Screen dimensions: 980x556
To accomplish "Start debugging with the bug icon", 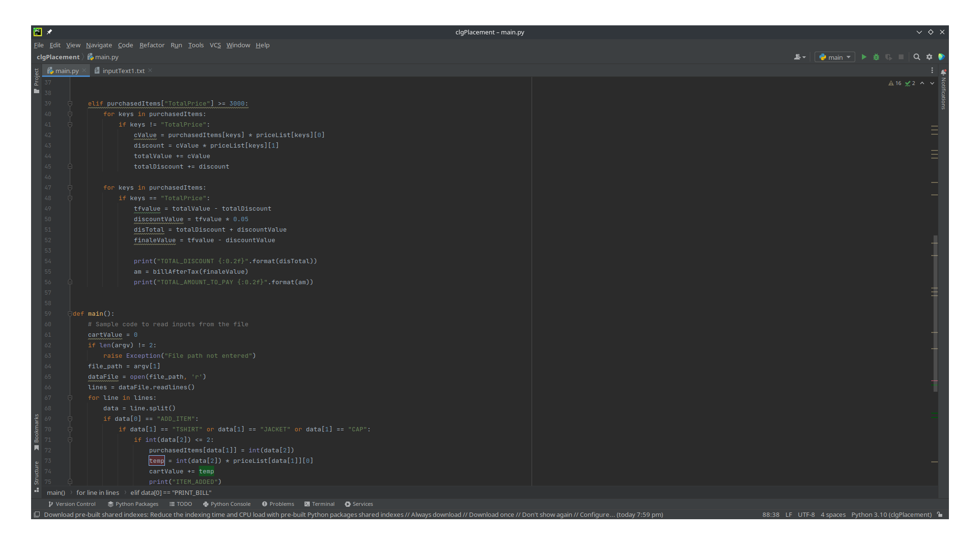I will [876, 57].
